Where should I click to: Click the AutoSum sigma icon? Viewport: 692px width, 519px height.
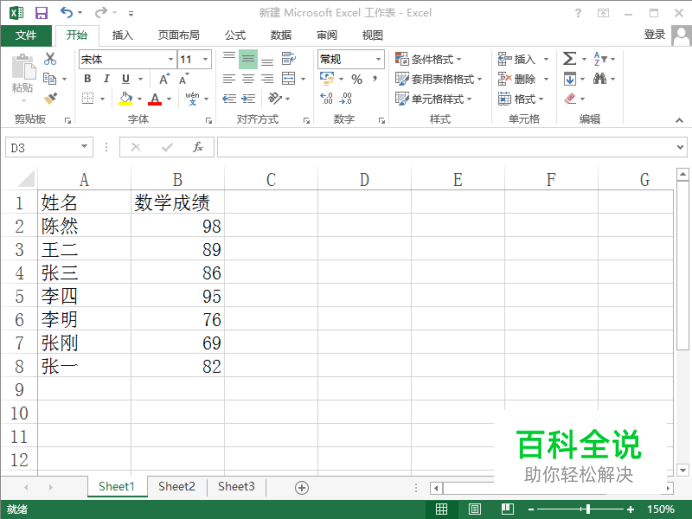coord(569,59)
